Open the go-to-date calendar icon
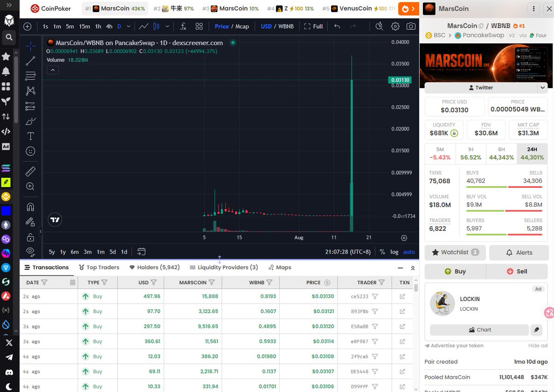Viewport: 554px width, 392px height. 141,252
